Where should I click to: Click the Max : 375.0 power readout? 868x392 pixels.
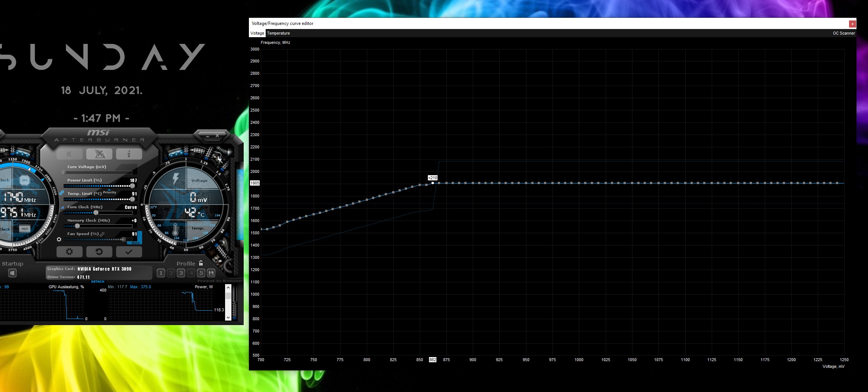click(x=141, y=287)
